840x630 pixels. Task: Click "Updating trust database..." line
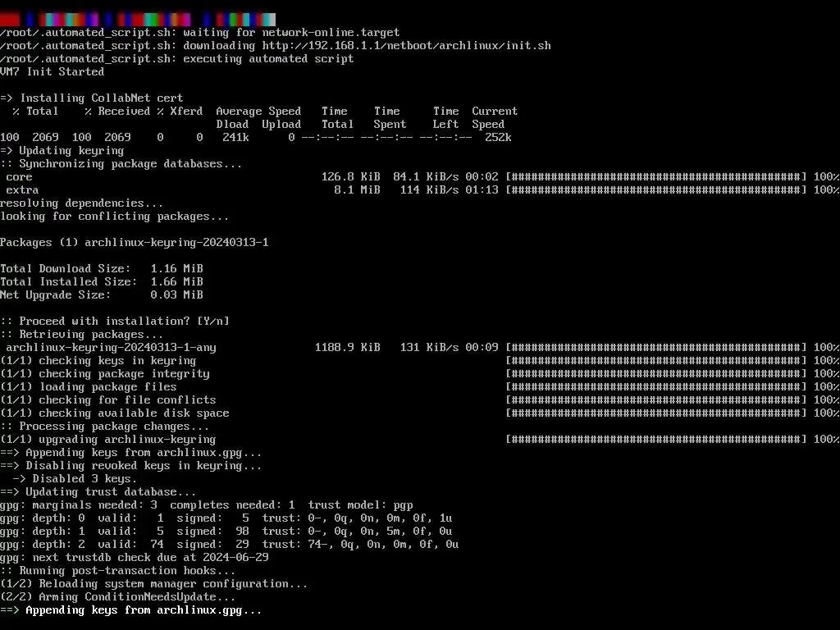(x=98, y=492)
